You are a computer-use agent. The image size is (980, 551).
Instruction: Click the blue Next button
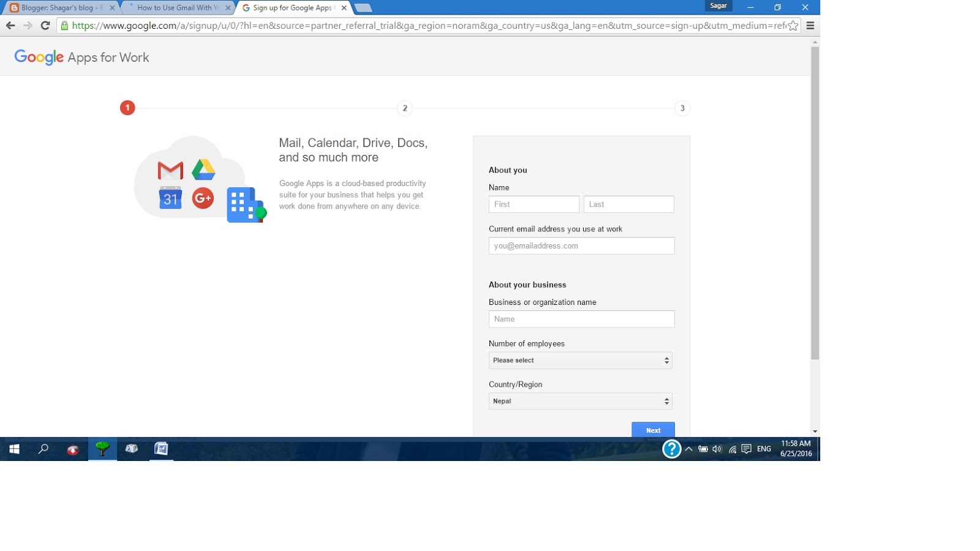click(x=653, y=430)
